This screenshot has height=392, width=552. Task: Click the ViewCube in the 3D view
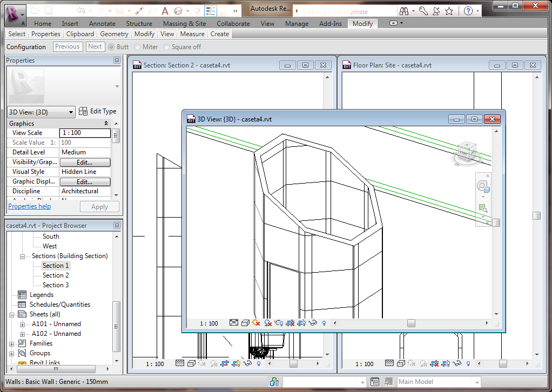click(466, 152)
